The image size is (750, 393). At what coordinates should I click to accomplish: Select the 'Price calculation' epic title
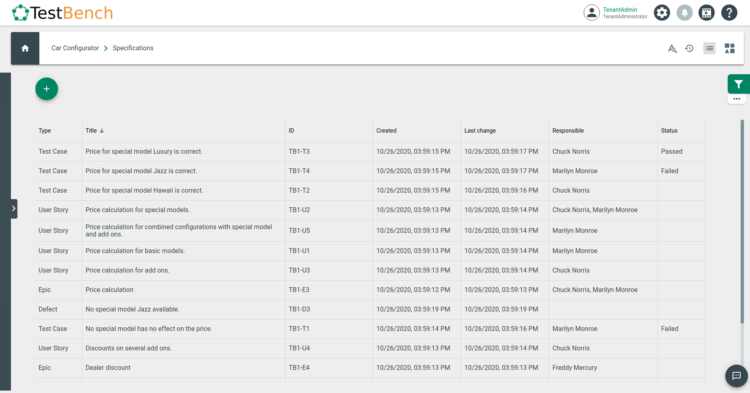pos(109,290)
